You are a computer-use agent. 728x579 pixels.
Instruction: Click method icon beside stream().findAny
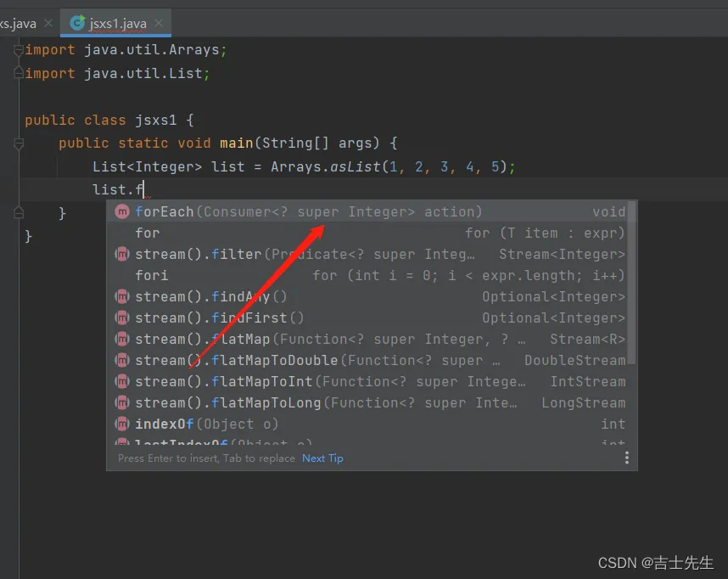click(x=122, y=296)
